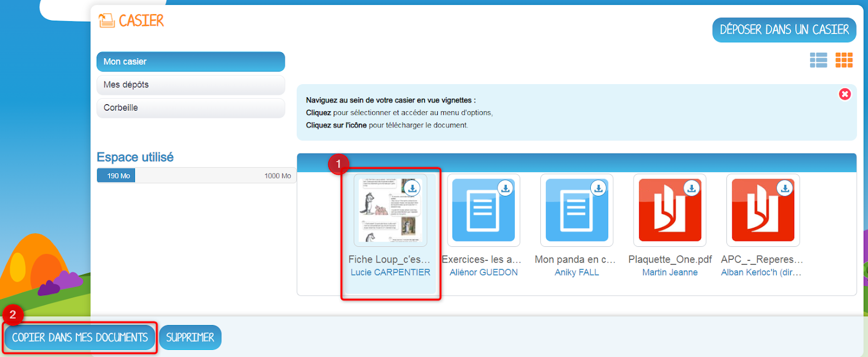Click the Supprimer button
Image resolution: width=868 pixels, height=357 pixels.
click(x=190, y=337)
